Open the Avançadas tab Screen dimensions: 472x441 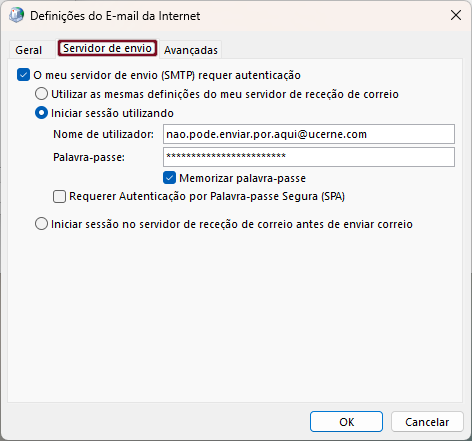(x=191, y=50)
